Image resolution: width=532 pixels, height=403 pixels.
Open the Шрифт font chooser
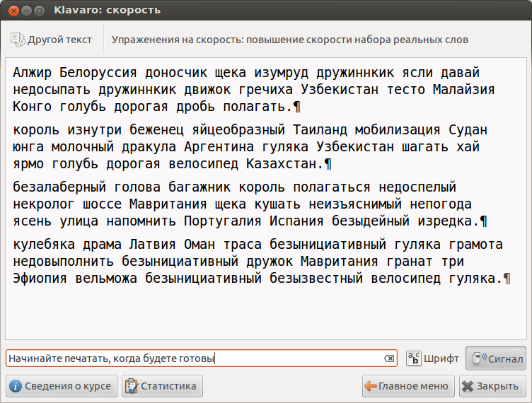[432, 358]
